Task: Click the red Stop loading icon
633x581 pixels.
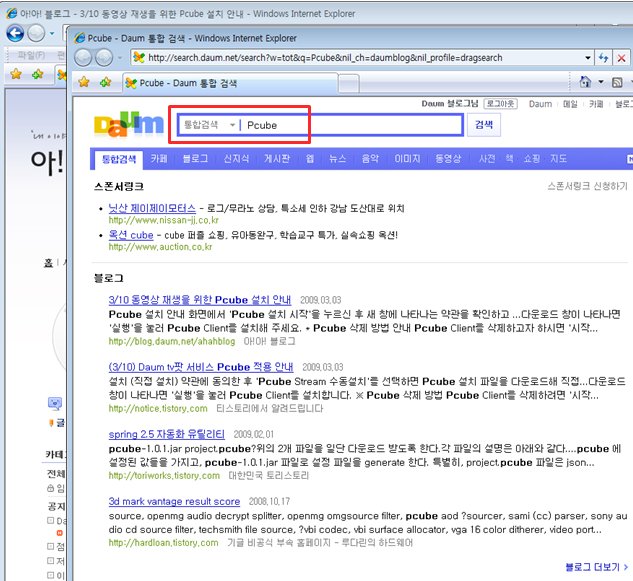Action: coord(621,58)
